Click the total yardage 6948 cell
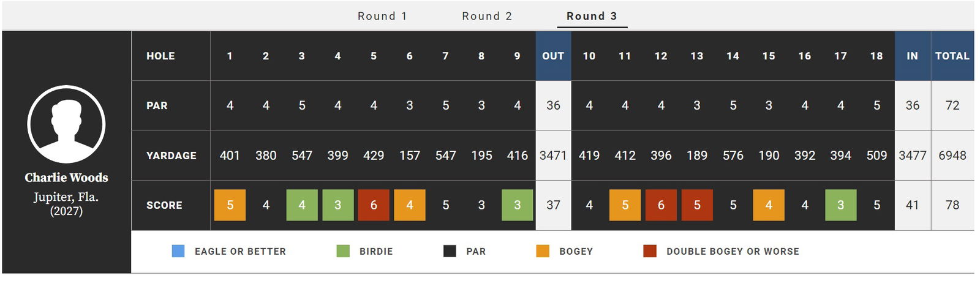The width and height of the screenshot is (980, 286). pos(952,156)
